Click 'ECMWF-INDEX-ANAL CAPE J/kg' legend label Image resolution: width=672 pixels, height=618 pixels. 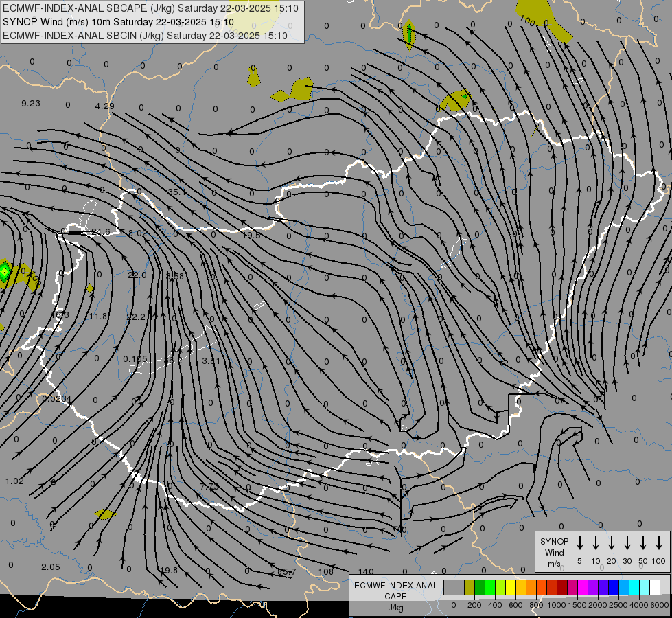395,596
